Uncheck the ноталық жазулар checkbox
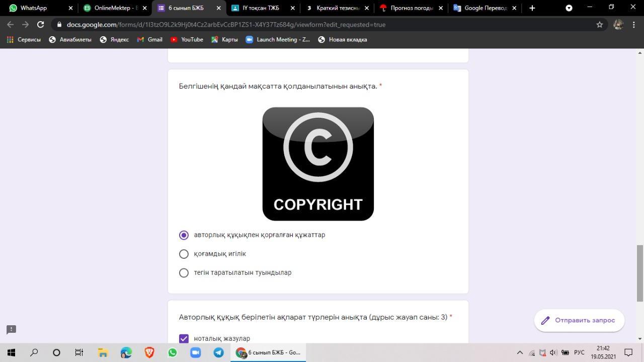The width and height of the screenshot is (644, 362). 184,338
